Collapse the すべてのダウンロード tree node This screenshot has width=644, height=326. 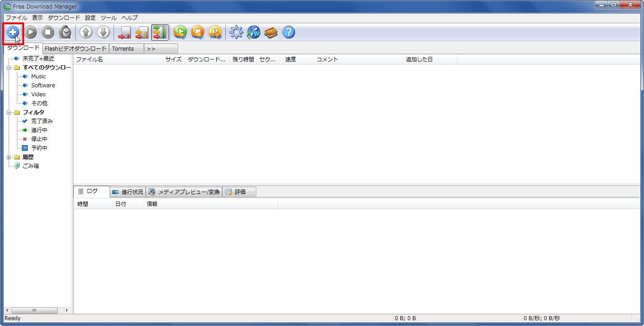coord(8,68)
